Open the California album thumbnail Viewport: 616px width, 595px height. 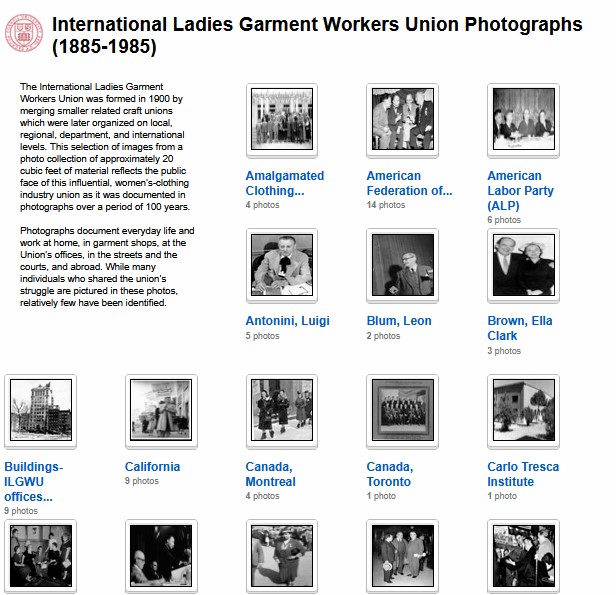pos(161,410)
